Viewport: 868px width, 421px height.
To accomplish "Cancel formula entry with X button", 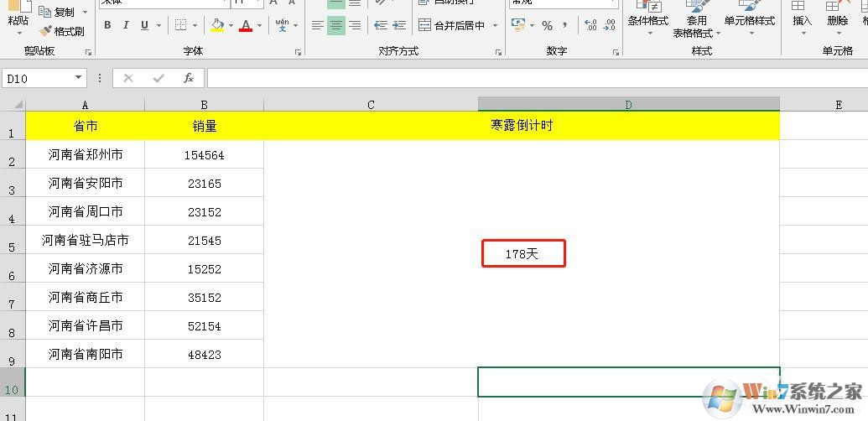I will tap(127, 78).
